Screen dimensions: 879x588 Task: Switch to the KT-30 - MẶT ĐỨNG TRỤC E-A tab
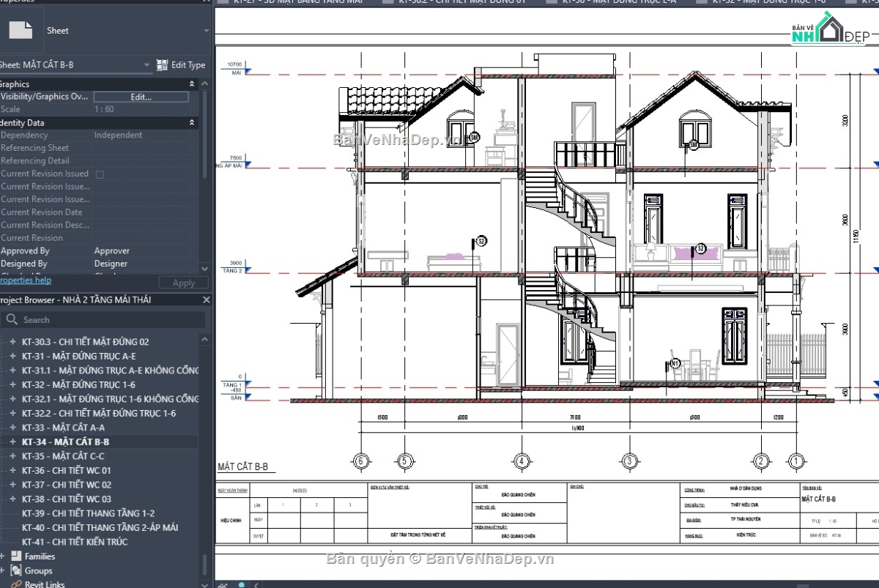click(619, 3)
